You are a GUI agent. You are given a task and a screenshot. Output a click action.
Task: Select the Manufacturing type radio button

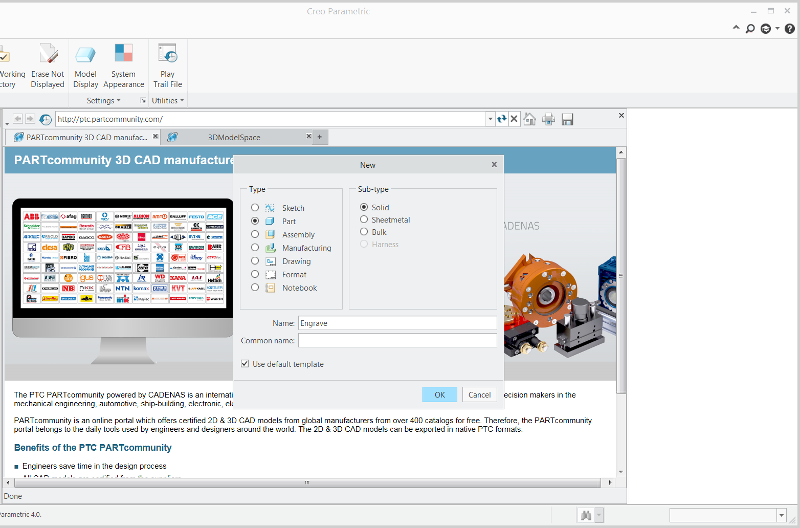pos(255,247)
